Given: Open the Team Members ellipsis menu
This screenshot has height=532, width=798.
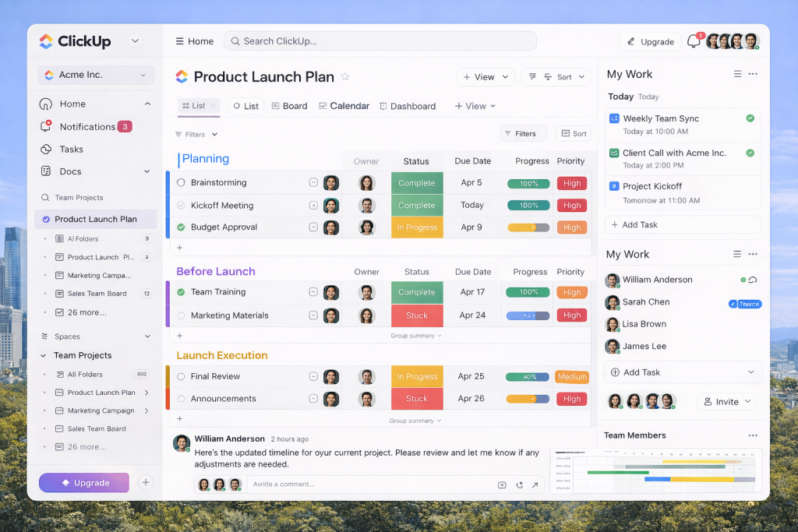Looking at the screenshot, I should (753, 435).
